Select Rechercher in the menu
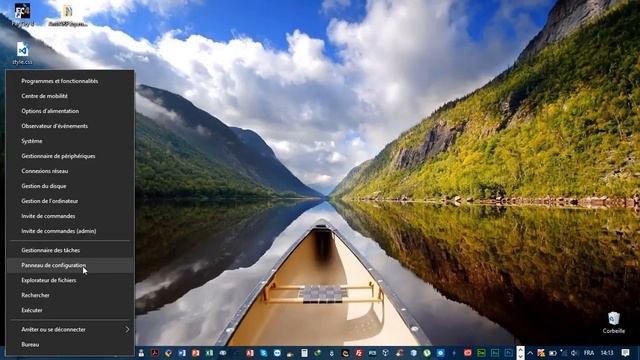 [70, 295]
